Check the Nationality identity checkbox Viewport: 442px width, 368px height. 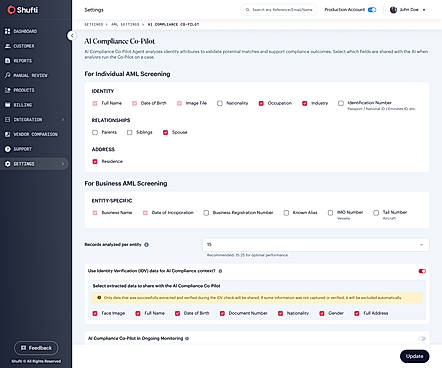(x=220, y=103)
